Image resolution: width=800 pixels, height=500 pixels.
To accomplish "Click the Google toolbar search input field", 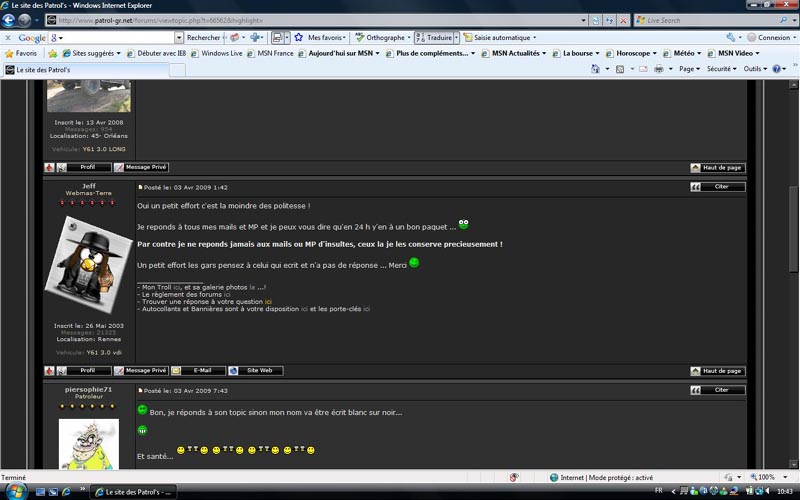I will click(119, 38).
